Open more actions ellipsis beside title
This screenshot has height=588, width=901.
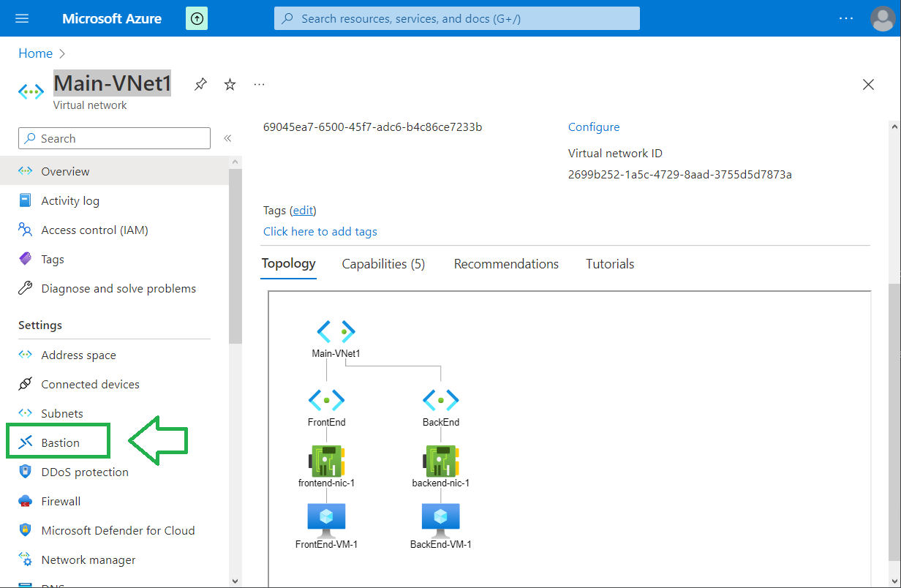pyautogui.click(x=259, y=85)
